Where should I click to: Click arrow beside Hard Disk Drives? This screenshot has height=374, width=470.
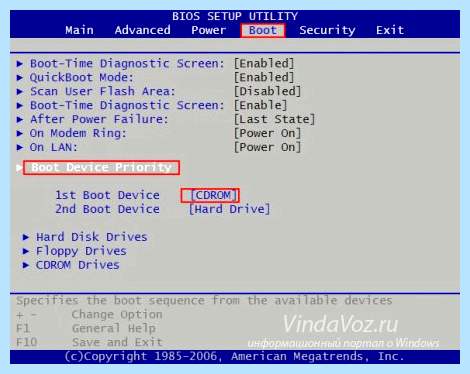click(x=26, y=237)
